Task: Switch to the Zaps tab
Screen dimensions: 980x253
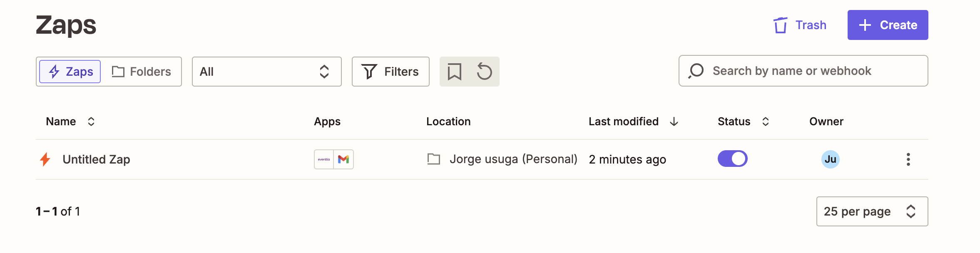Action: point(70,72)
